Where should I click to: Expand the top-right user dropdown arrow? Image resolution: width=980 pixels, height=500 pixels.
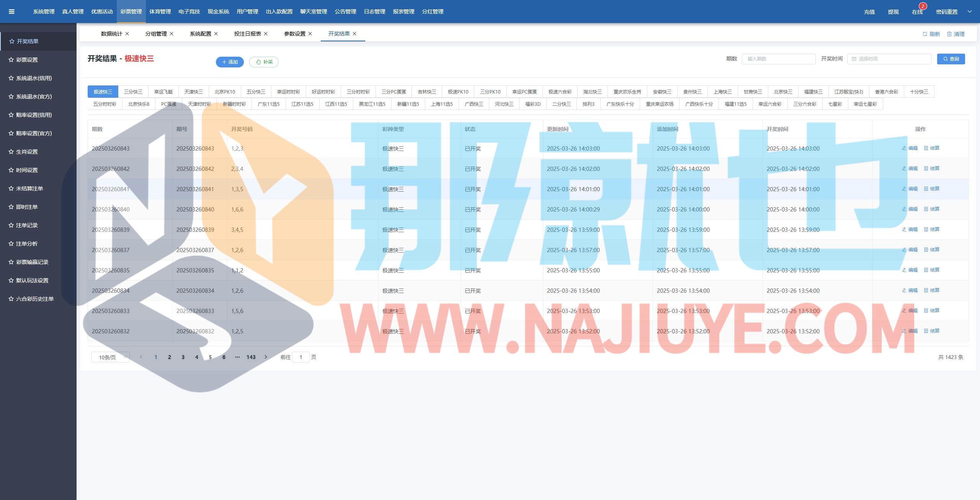pyautogui.click(x=970, y=11)
